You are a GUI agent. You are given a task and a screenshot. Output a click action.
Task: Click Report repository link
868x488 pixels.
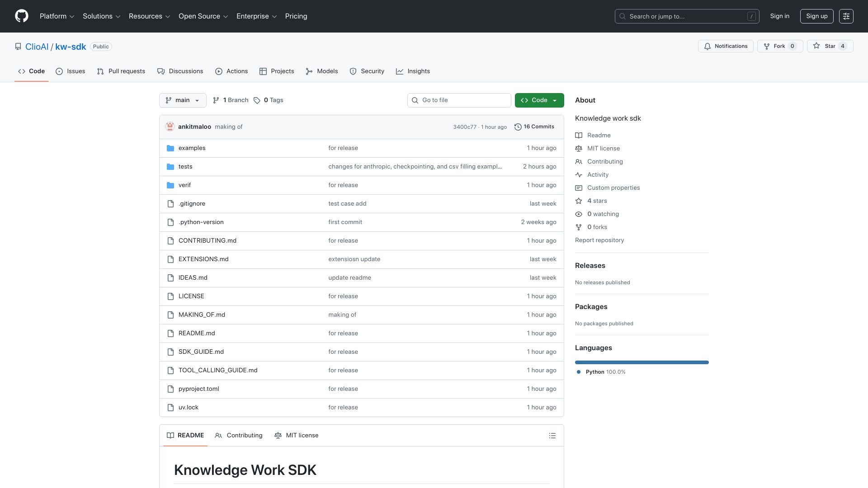pyautogui.click(x=599, y=240)
